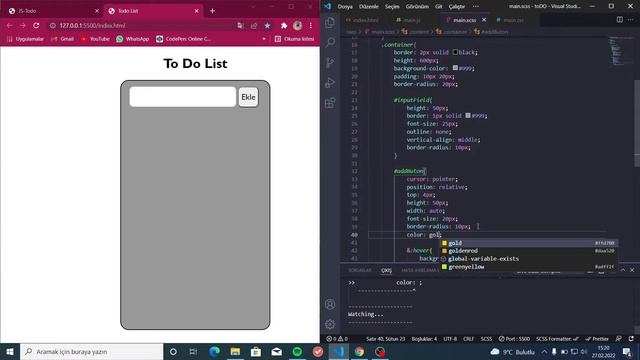Open the Windows Start menu
The width and height of the screenshot is (640, 360).
click(x=10, y=351)
